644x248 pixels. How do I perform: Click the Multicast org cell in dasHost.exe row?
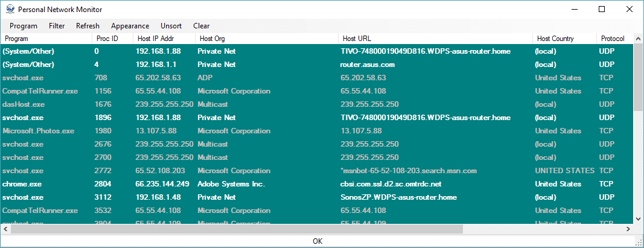pyautogui.click(x=212, y=104)
